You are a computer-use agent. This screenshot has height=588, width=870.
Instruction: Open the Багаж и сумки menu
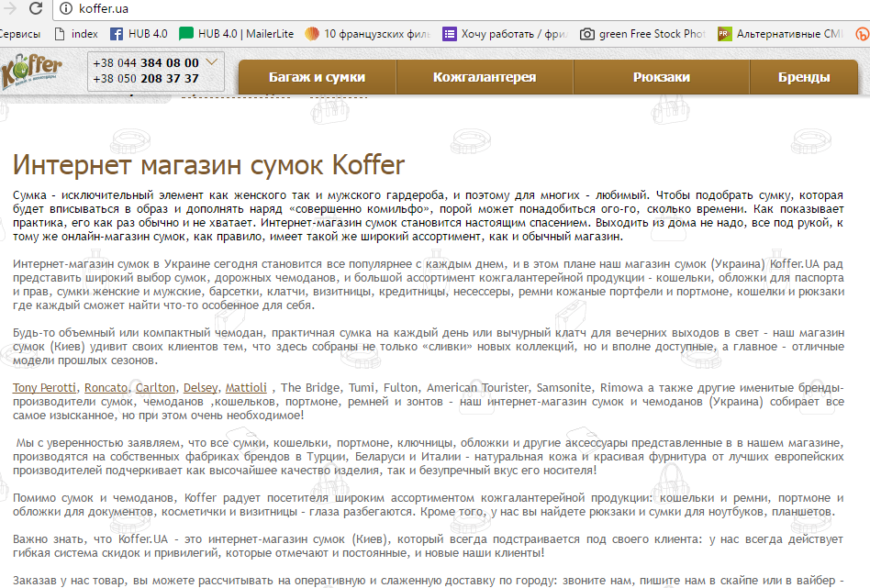click(318, 77)
